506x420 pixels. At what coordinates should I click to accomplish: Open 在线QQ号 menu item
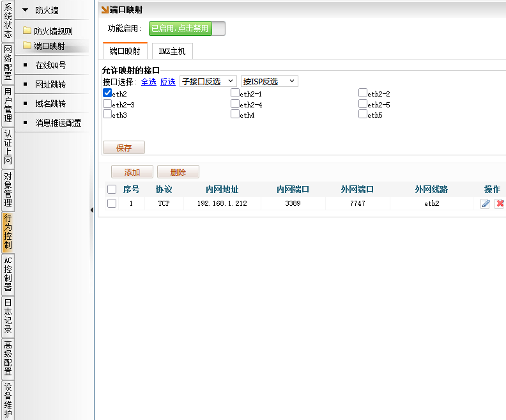click(x=50, y=65)
